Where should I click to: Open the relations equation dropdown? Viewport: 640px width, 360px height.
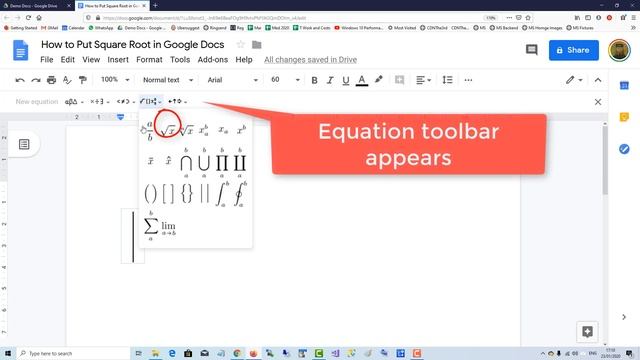click(126, 102)
